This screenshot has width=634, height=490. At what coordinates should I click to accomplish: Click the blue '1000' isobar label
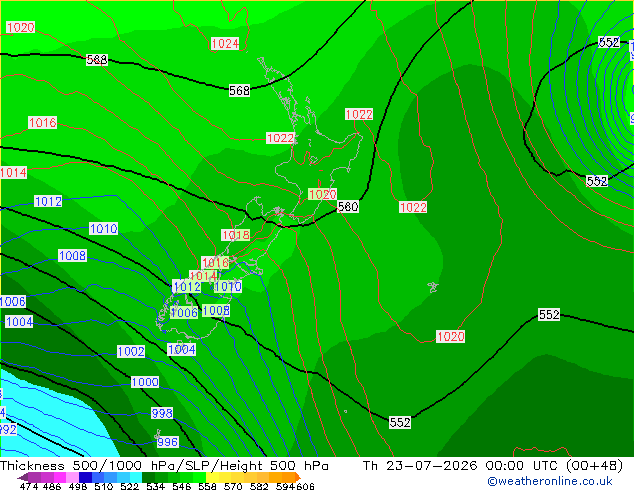(x=145, y=382)
